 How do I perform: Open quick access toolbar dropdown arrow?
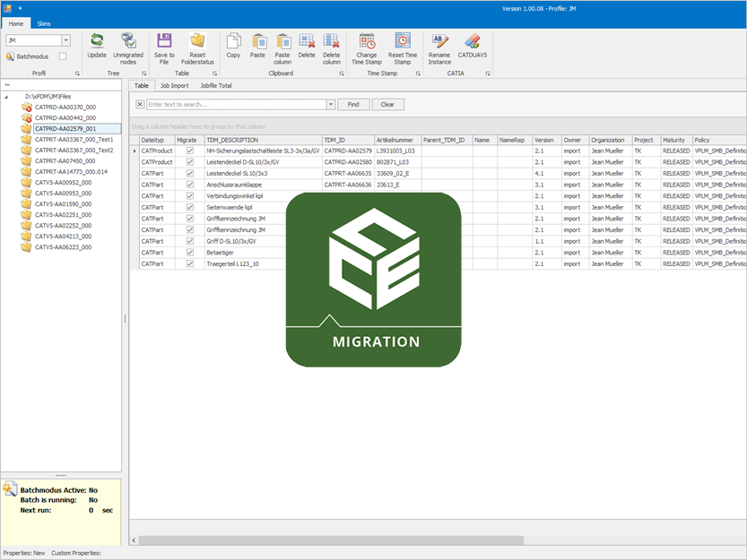tap(20, 9)
